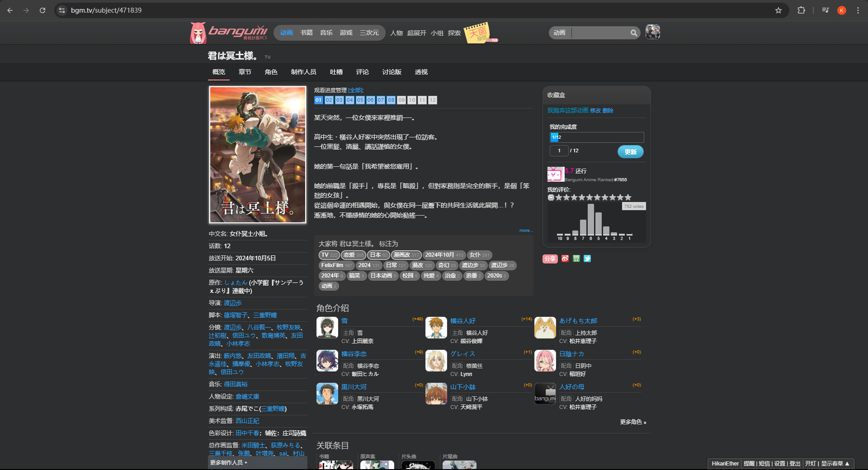This screenshot has height=470, width=868.
Task: Select episode 01 progress box
Action: pyautogui.click(x=319, y=100)
